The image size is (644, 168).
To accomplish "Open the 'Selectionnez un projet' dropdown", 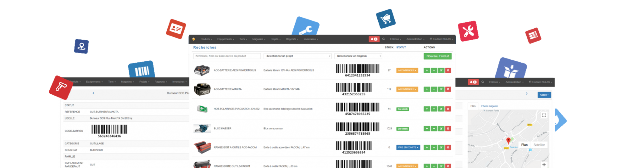I will [297, 56].
